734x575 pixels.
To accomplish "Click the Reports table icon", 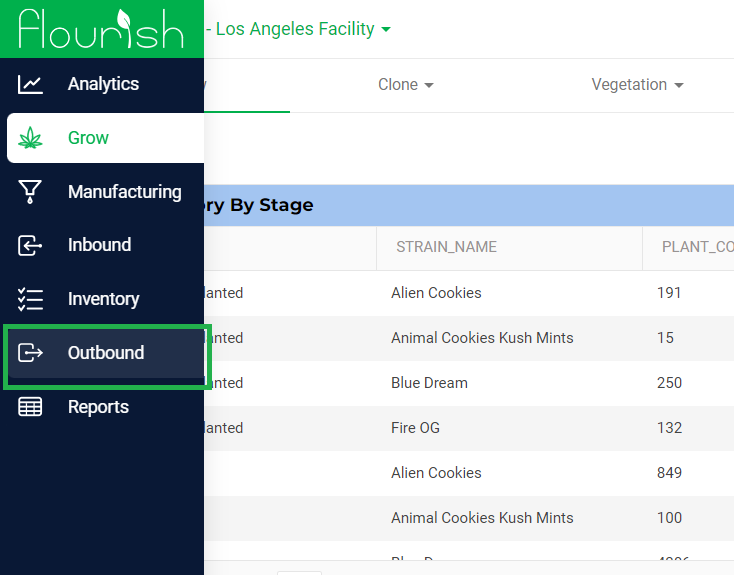I will 30,407.
